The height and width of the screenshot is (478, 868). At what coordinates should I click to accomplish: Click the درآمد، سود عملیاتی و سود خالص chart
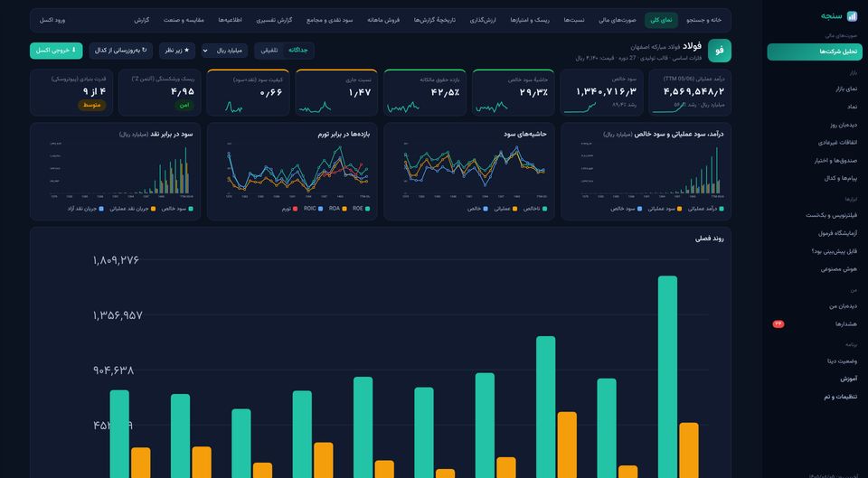(646, 172)
